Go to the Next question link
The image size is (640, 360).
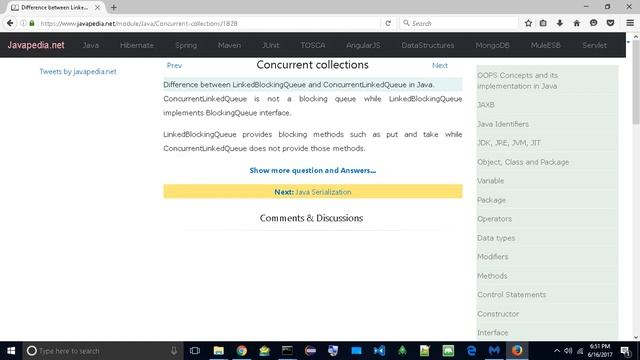tap(440, 65)
